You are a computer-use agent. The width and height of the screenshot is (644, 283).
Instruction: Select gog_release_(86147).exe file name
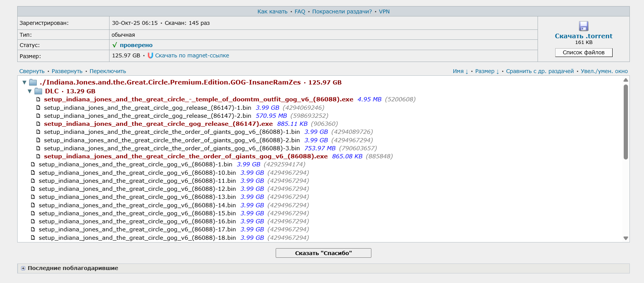[158, 124]
